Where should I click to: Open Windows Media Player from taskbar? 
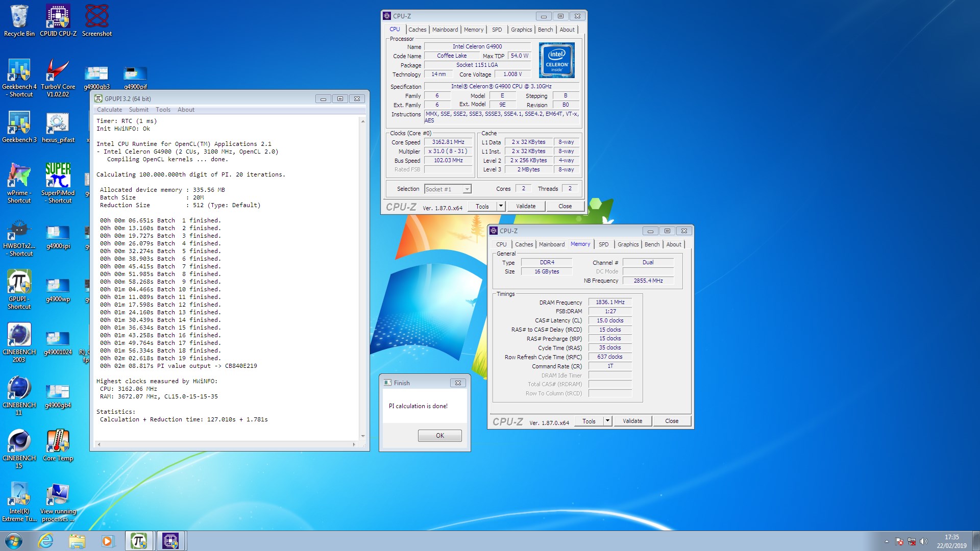point(107,541)
